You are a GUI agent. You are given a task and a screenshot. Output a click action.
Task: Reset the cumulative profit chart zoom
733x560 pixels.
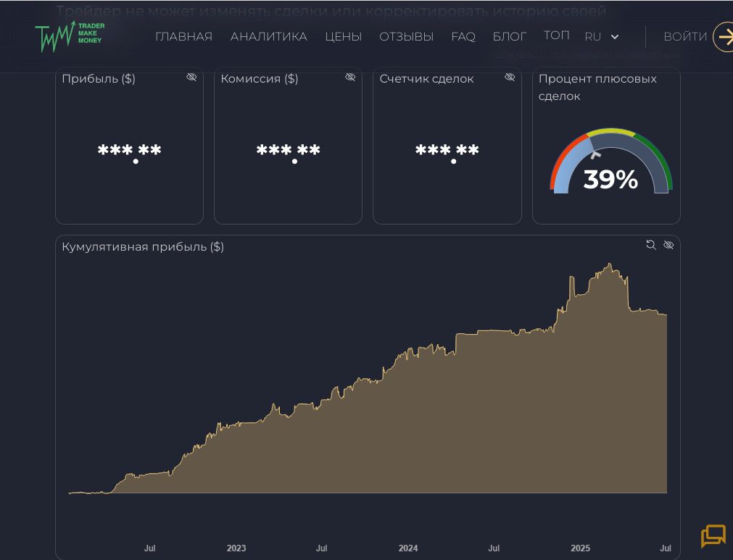click(651, 244)
